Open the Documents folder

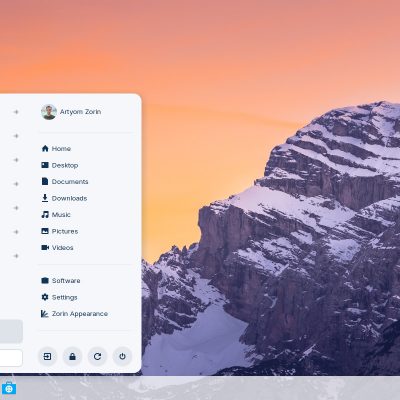click(65, 182)
